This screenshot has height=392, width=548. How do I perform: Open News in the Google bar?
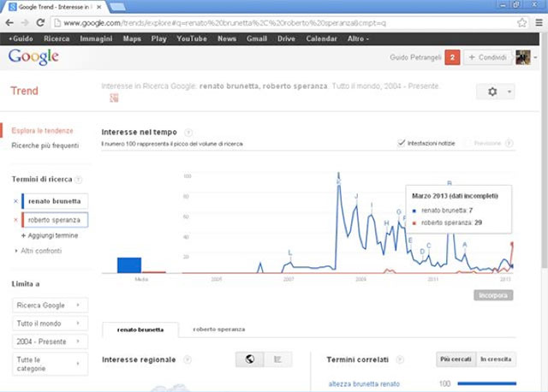227,39
